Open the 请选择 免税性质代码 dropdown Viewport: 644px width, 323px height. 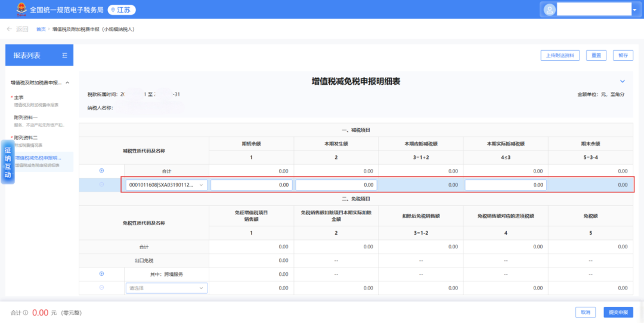(x=166, y=288)
